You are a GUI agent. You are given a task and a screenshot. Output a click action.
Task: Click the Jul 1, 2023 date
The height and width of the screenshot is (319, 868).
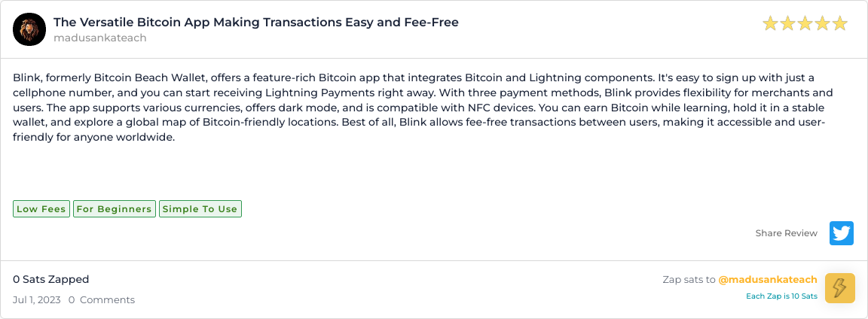pos(35,300)
